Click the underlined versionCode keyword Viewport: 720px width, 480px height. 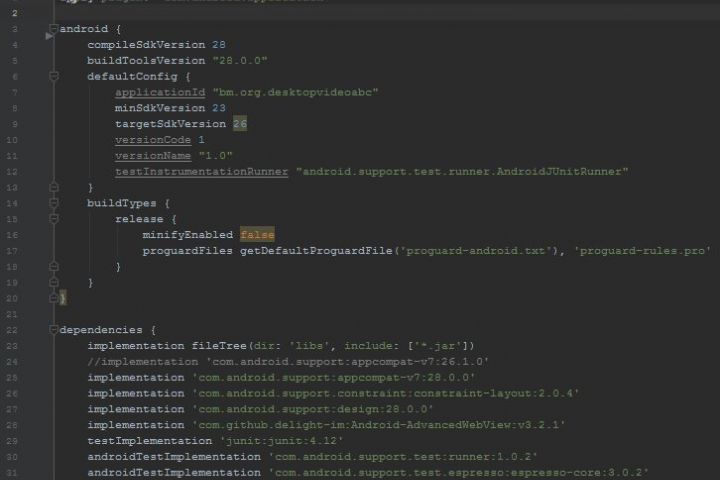[x=153, y=140]
